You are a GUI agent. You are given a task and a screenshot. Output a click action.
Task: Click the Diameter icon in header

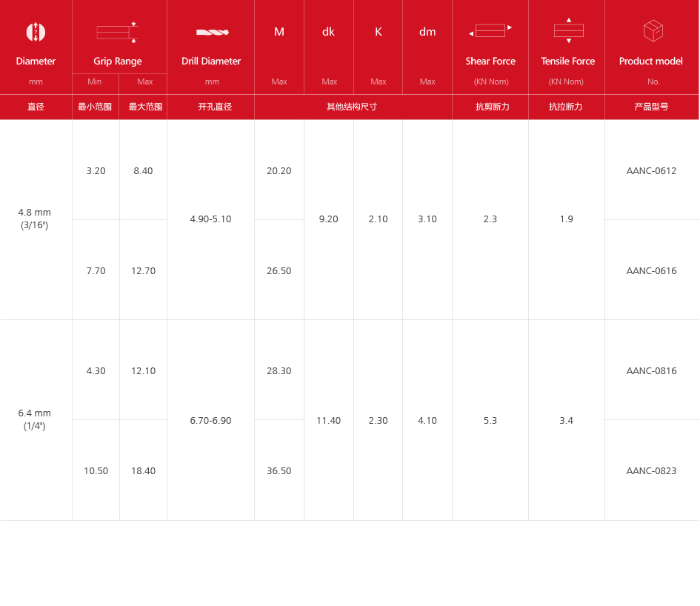point(36,32)
